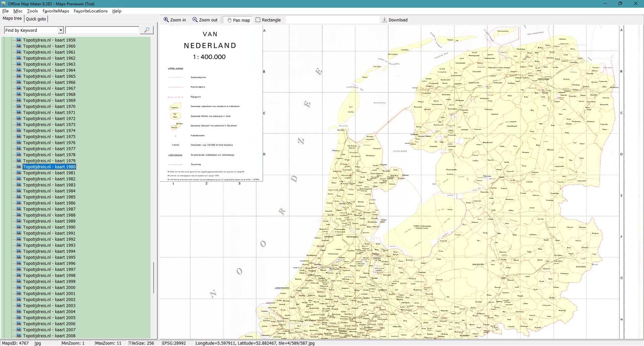Click the Zoom in magnifier icon
This screenshot has height=346, width=644.
click(x=166, y=20)
